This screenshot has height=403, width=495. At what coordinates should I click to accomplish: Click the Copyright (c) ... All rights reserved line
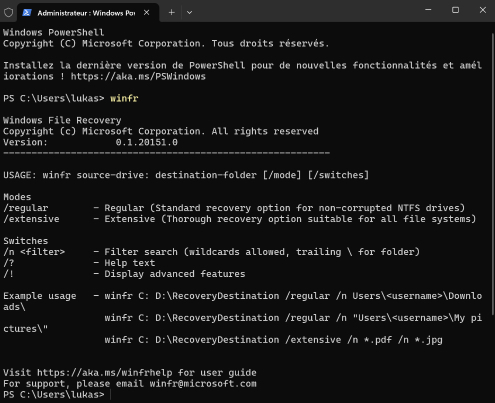[x=161, y=131]
